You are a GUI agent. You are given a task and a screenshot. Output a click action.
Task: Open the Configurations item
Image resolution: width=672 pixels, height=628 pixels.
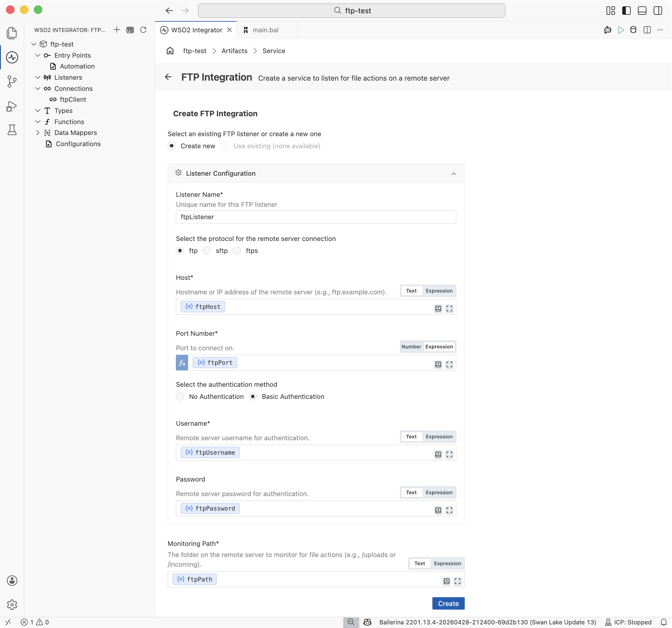78,144
